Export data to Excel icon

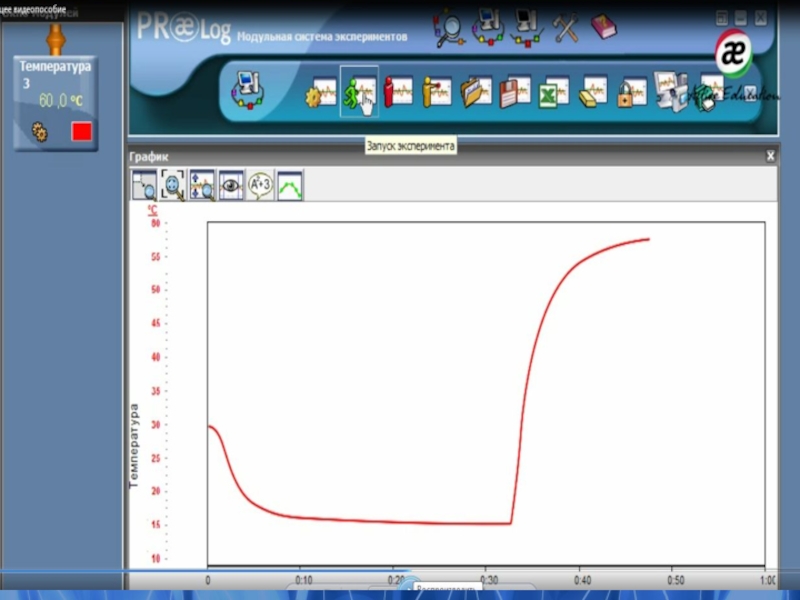pos(554,92)
